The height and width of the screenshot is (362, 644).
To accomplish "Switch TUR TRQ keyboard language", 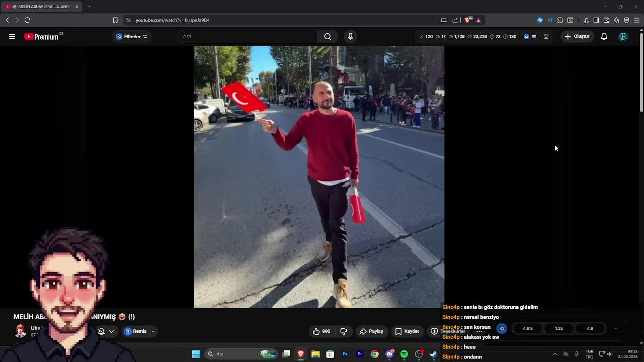I will click(589, 354).
